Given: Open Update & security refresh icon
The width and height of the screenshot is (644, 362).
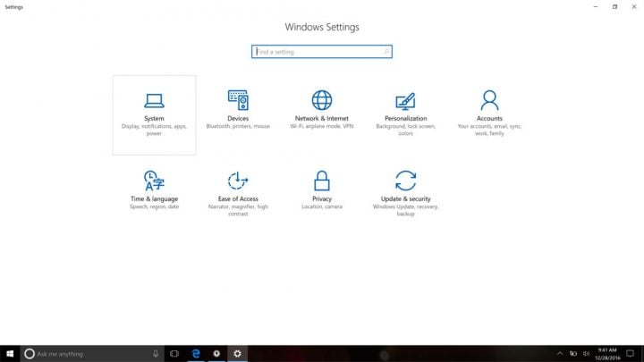Looking at the screenshot, I should [x=405, y=181].
